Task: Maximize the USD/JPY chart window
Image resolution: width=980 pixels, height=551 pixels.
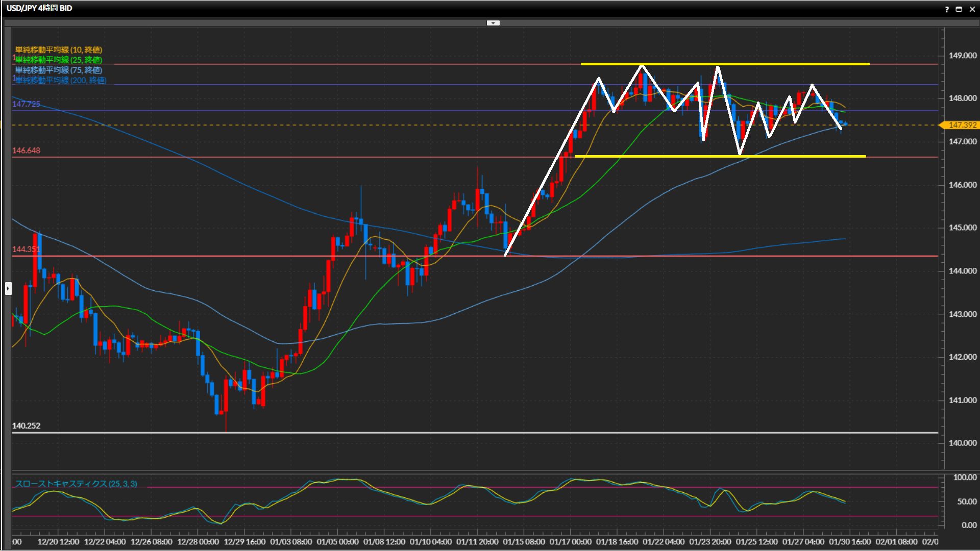Action: point(959,9)
